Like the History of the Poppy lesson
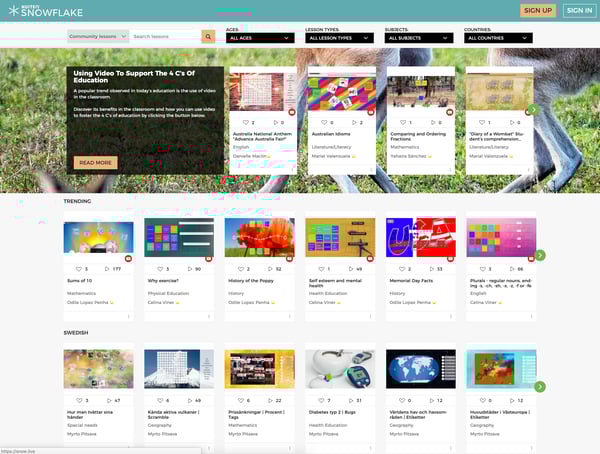This screenshot has height=454, width=600. pyautogui.click(x=240, y=269)
